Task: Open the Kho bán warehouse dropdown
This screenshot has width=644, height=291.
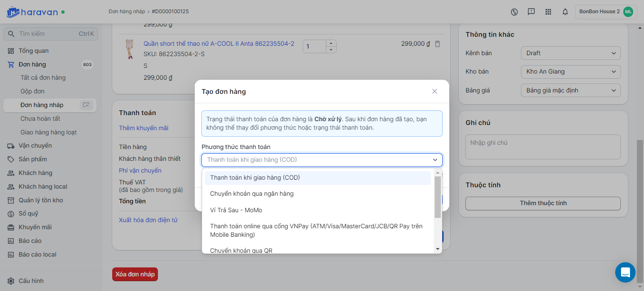Action: [x=570, y=72]
